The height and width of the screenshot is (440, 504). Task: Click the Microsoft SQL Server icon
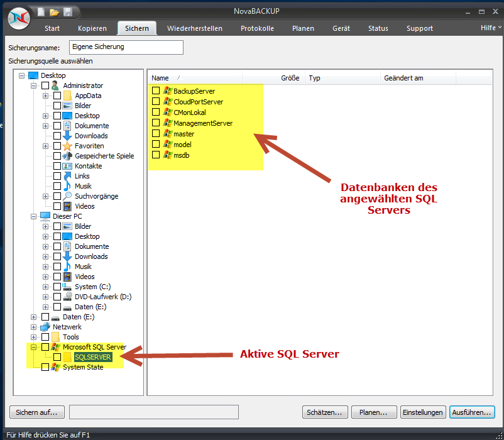coord(55,347)
